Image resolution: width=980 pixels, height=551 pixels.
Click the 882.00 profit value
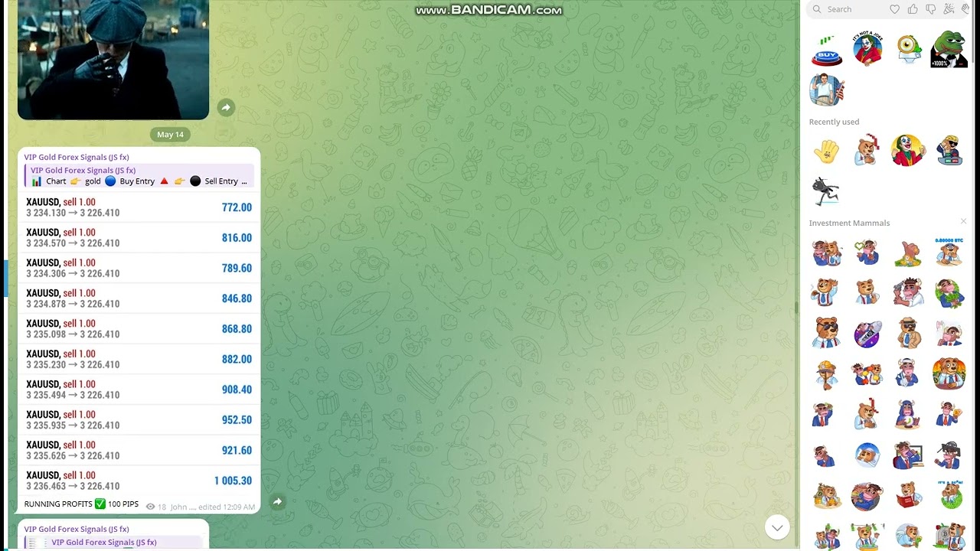click(237, 359)
